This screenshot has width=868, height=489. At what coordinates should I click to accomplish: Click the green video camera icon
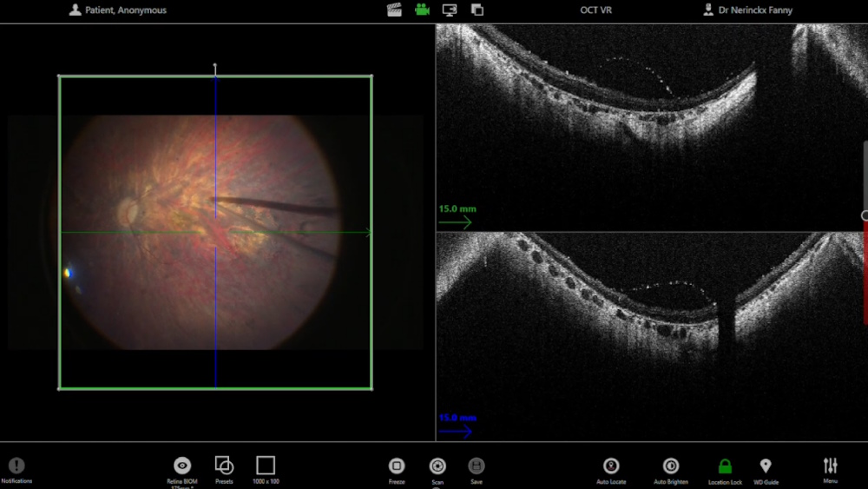coord(422,10)
